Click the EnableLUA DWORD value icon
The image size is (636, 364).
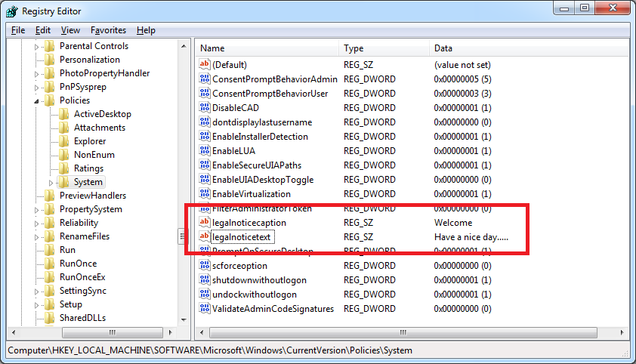[x=204, y=151]
